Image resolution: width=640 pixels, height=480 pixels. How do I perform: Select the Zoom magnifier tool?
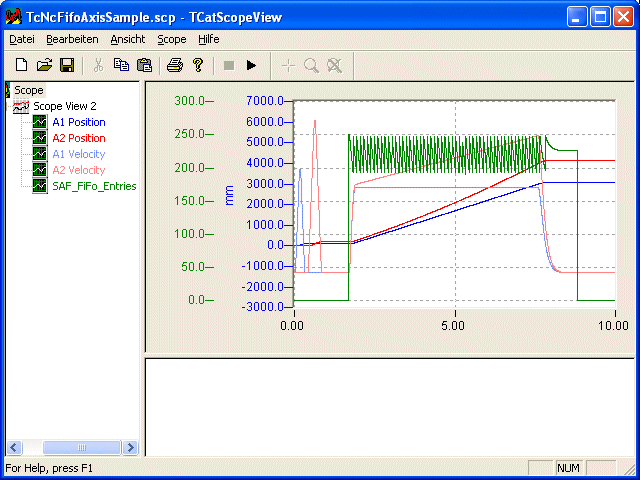[x=311, y=65]
